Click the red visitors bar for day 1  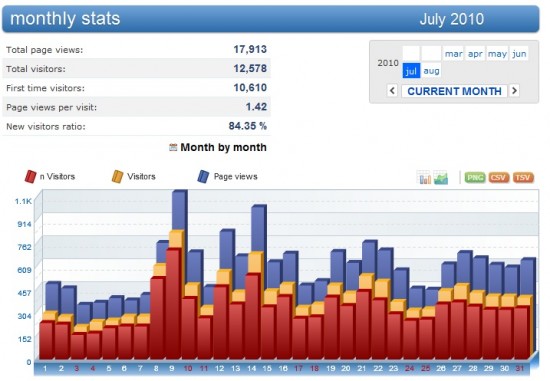(x=46, y=340)
